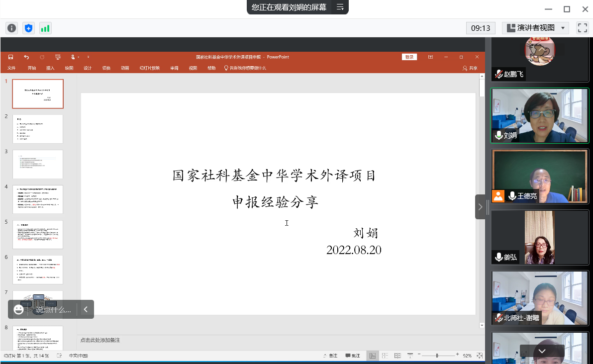The width and height of the screenshot is (593, 364).
Task: Open the 幻灯片放映 ribbon tab
Action: [x=150, y=68]
